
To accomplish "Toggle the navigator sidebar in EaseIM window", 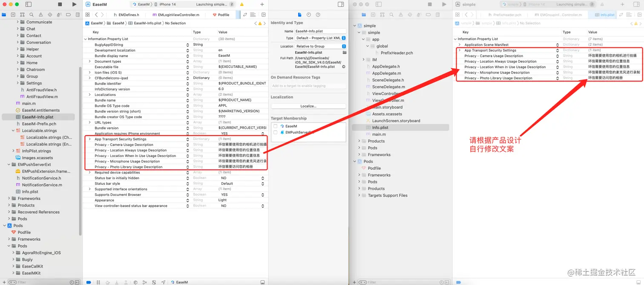I will 29,4.
